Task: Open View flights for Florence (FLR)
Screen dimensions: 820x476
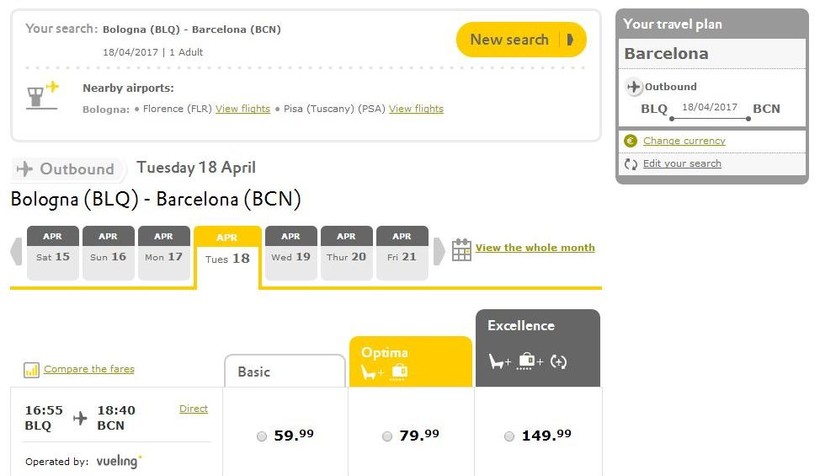Action: pos(243,109)
